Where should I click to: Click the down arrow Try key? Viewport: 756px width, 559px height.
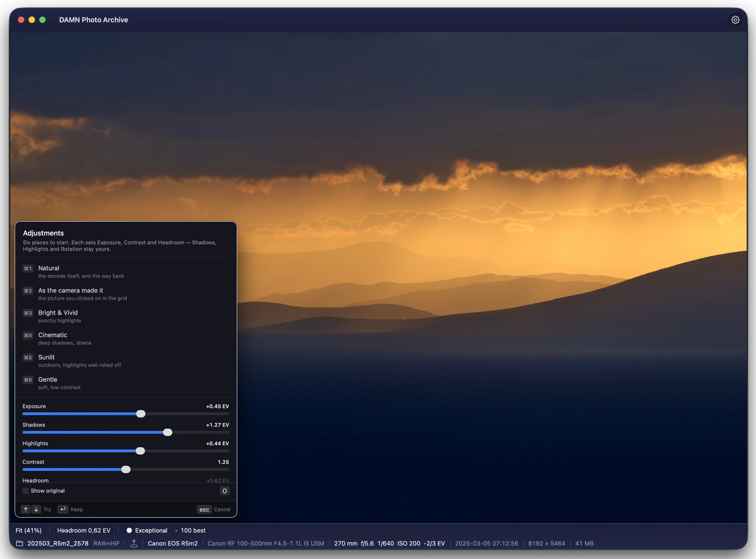coord(36,510)
